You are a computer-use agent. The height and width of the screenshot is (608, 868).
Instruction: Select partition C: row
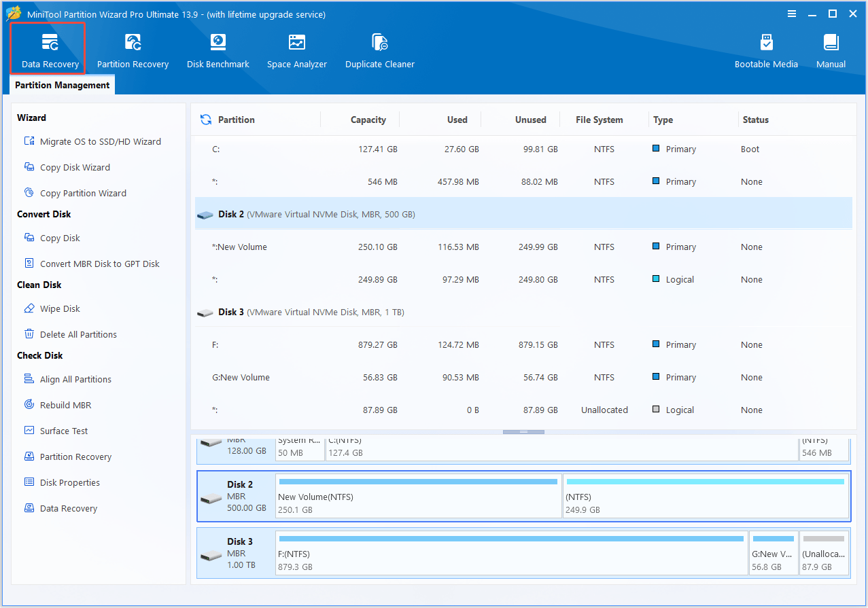point(523,149)
